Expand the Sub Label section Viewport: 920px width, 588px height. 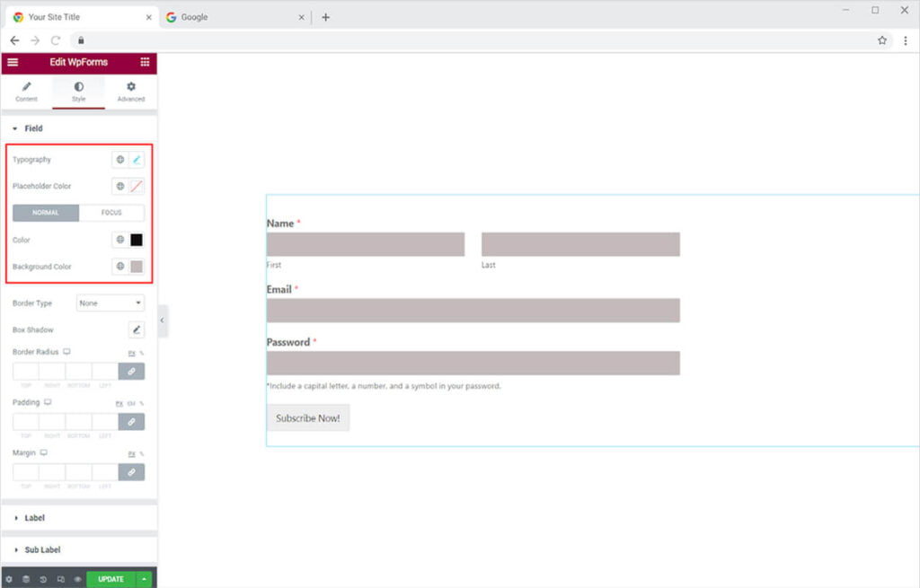[x=41, y=549]
